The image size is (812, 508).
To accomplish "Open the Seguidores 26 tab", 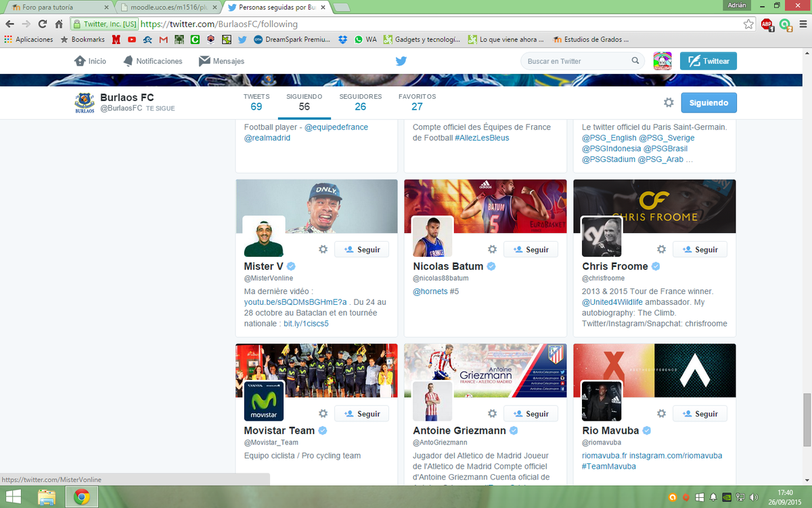I will [x=361, y=102].
